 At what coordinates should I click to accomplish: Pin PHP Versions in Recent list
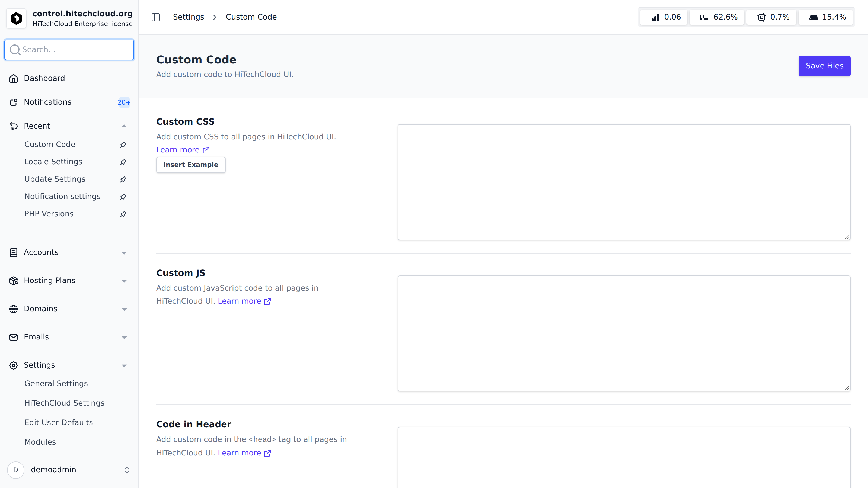123,214
